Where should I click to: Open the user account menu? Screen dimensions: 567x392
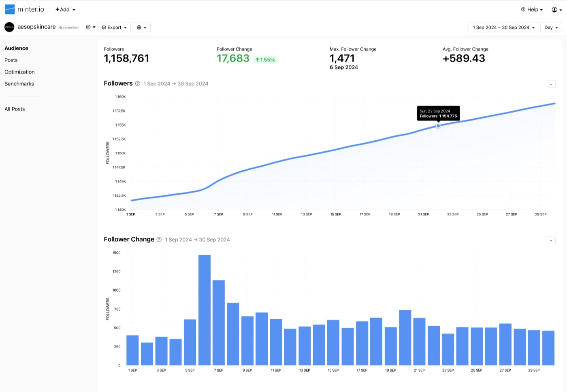(557, 9)
